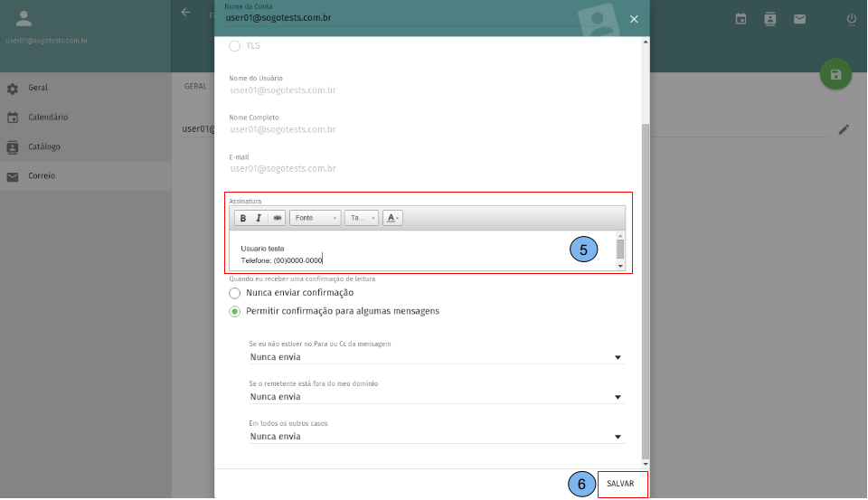868x500 pixels.
Task: Expand the 'Se eu não estiver no Para' dropdown
Action: point(436,357)
